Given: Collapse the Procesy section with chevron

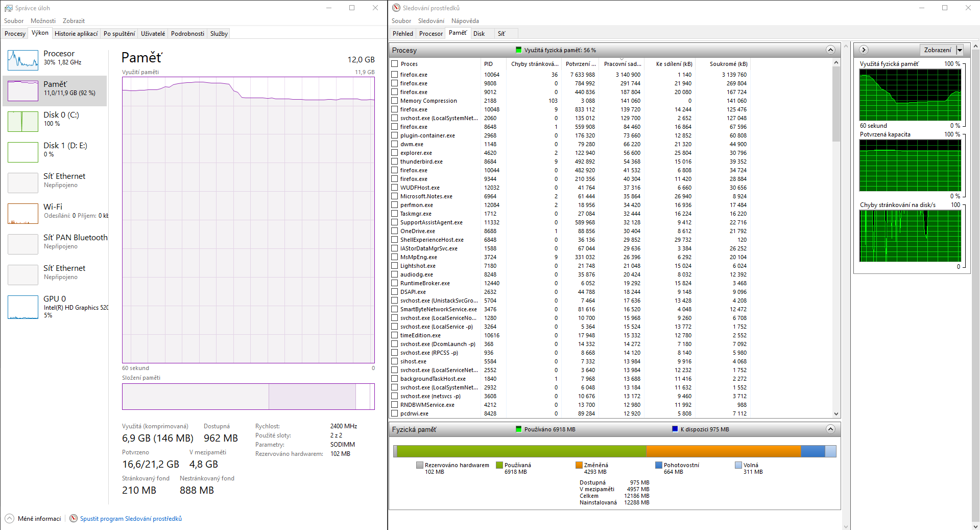Looking at the screenshot, I should [830, 50].
